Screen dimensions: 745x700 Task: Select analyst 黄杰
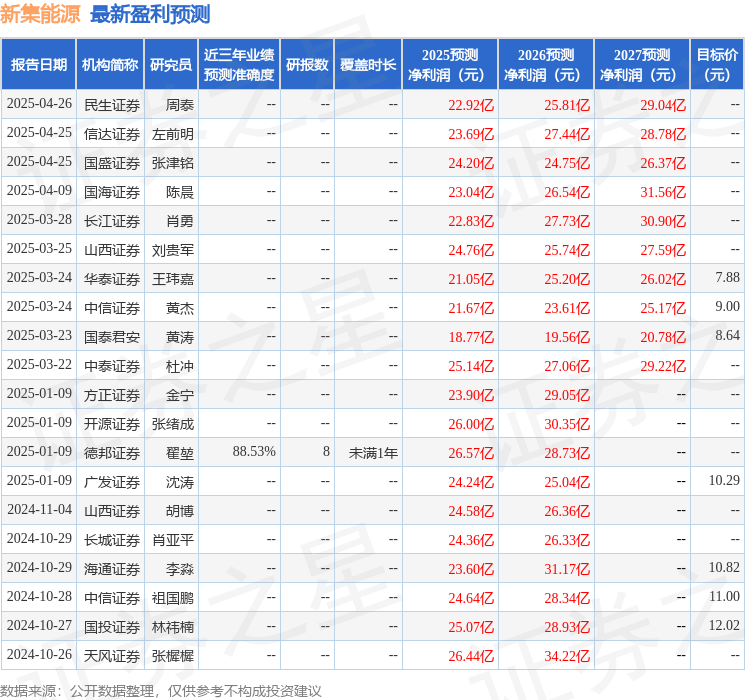point(180,308)
